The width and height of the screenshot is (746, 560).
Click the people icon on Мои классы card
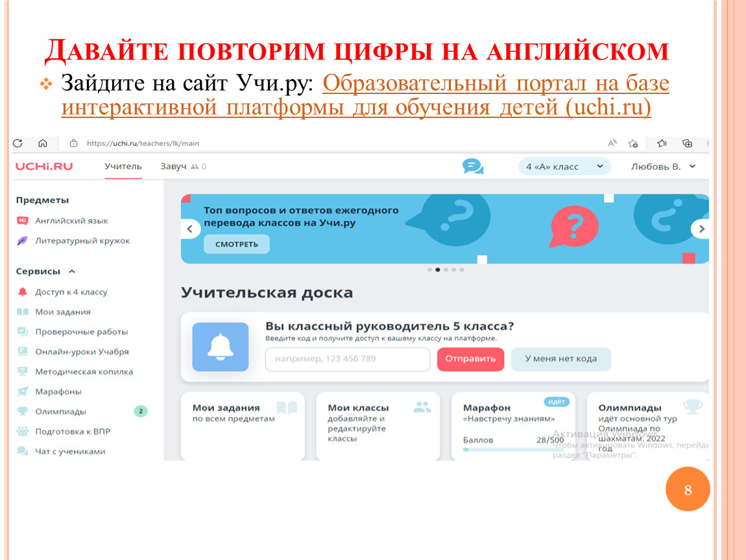coord(422,407)
